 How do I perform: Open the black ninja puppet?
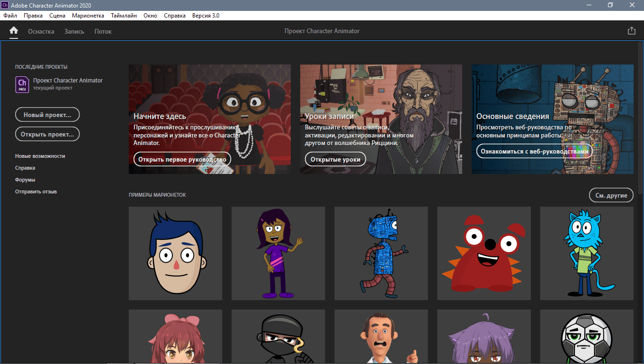coord(278,337)
